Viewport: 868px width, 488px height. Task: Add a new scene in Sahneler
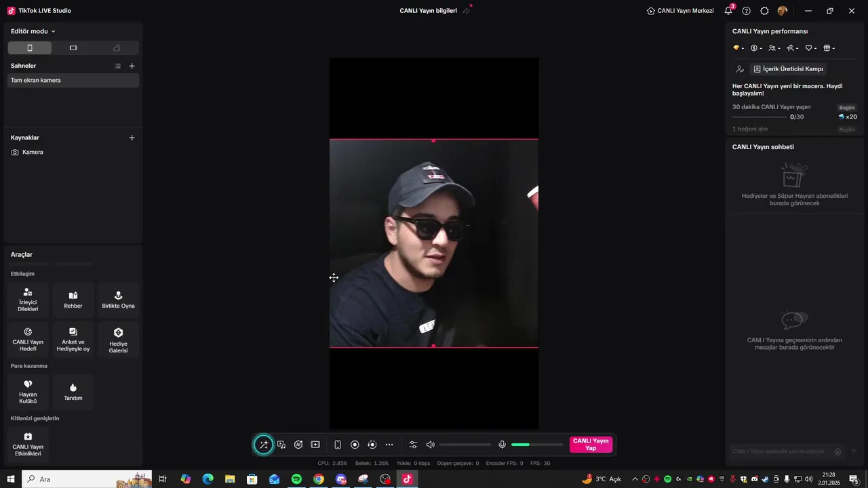pos(132,66)
